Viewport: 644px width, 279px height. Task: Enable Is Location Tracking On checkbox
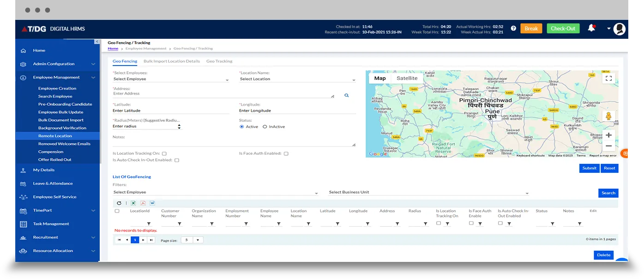click(x=164, y=154)
